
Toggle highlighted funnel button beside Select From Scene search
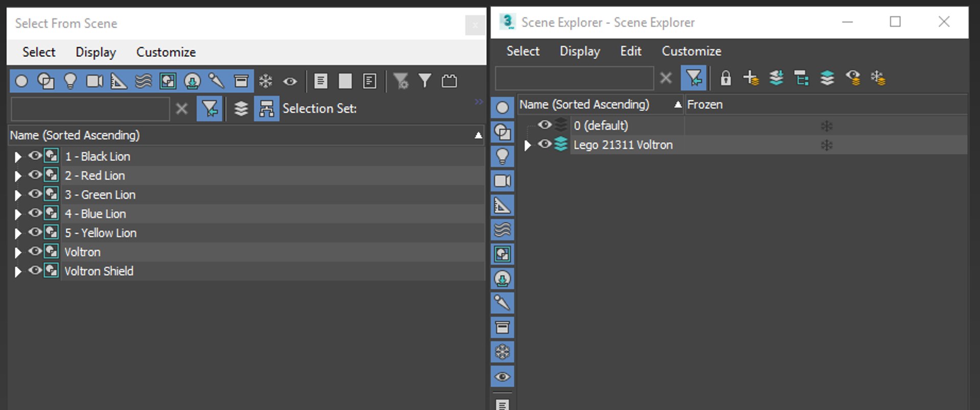pos(209,109)
